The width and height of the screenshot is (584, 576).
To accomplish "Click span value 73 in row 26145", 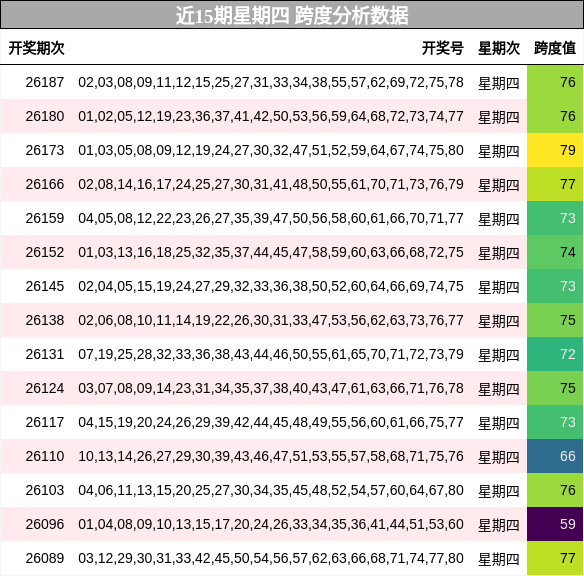I will click(555, 286).
